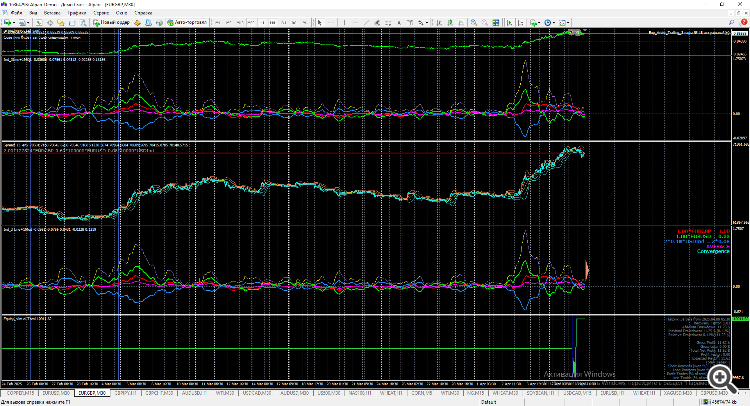This screenshot has width=750, height=406.
Task: Switch to the EURUSD,M30 chart tab
Action: (x=56, y=393)
